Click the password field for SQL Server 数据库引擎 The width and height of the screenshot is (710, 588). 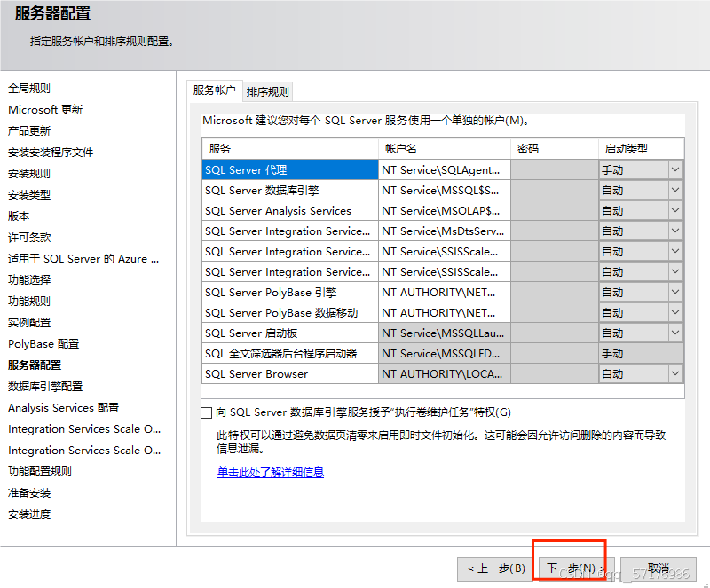(x=554, y=190)
